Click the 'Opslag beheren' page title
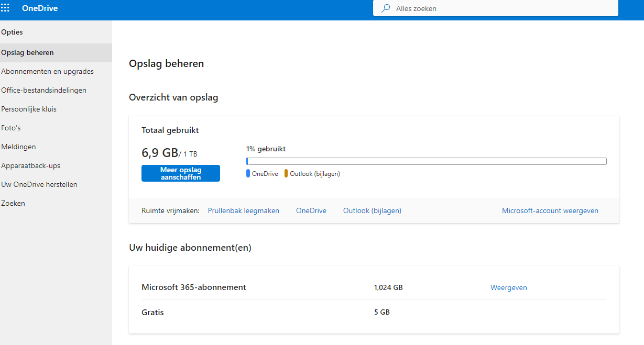 [x=167, y=64]
